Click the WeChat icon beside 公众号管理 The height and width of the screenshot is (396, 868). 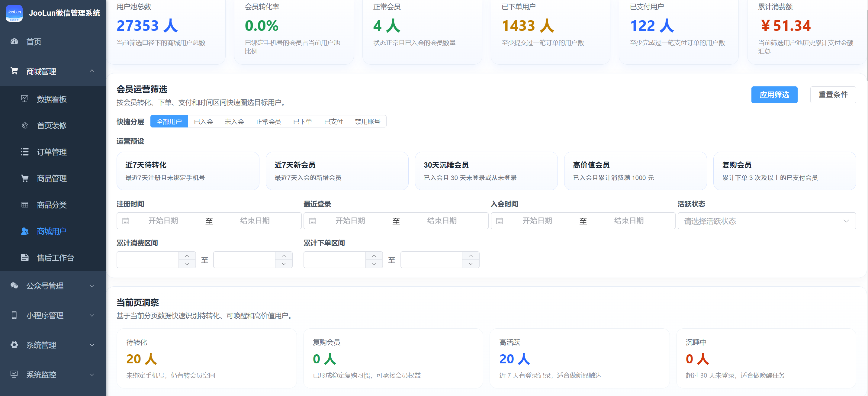click(14, 285)
